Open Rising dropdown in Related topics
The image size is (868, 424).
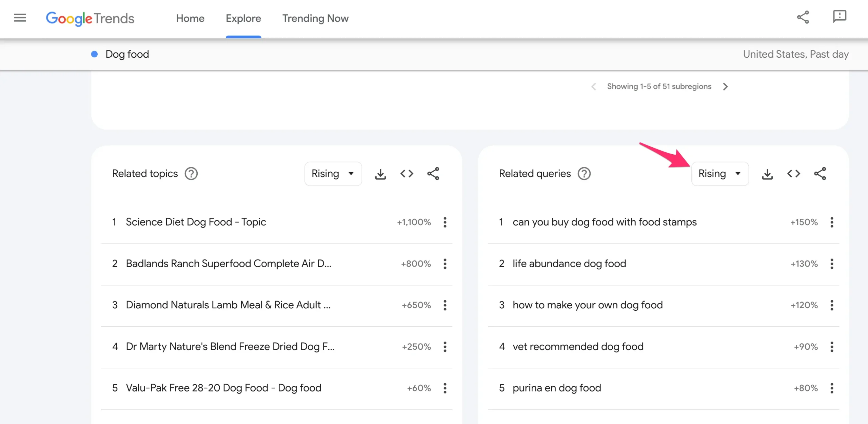tap(333, 174)
